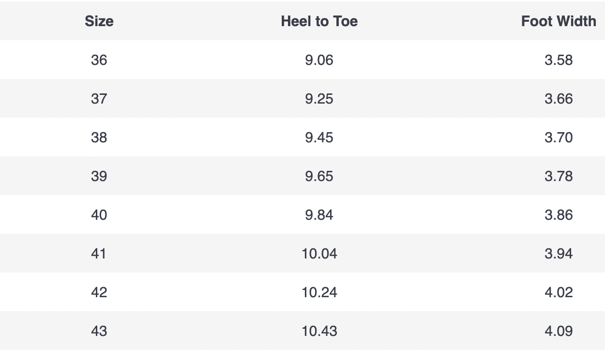Click the 10.24 heel to toe value

click(319, 292)
